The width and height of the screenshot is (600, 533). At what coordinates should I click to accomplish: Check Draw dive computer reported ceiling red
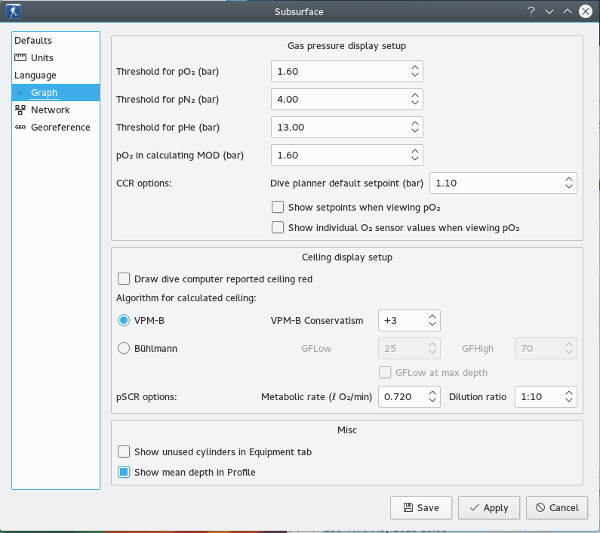click(x=124, y=279)
